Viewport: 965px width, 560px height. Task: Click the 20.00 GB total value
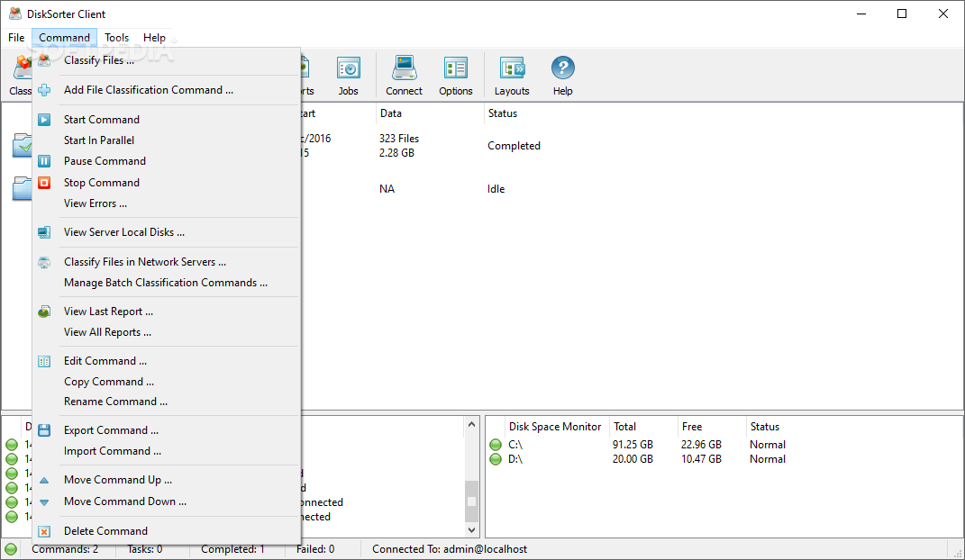click(633, 459)
